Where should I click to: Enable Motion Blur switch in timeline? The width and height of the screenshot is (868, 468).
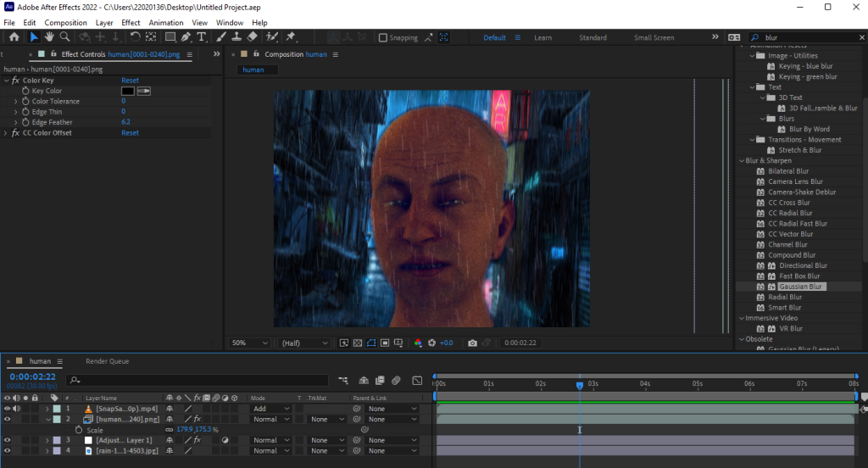click(x=396, y=380)
